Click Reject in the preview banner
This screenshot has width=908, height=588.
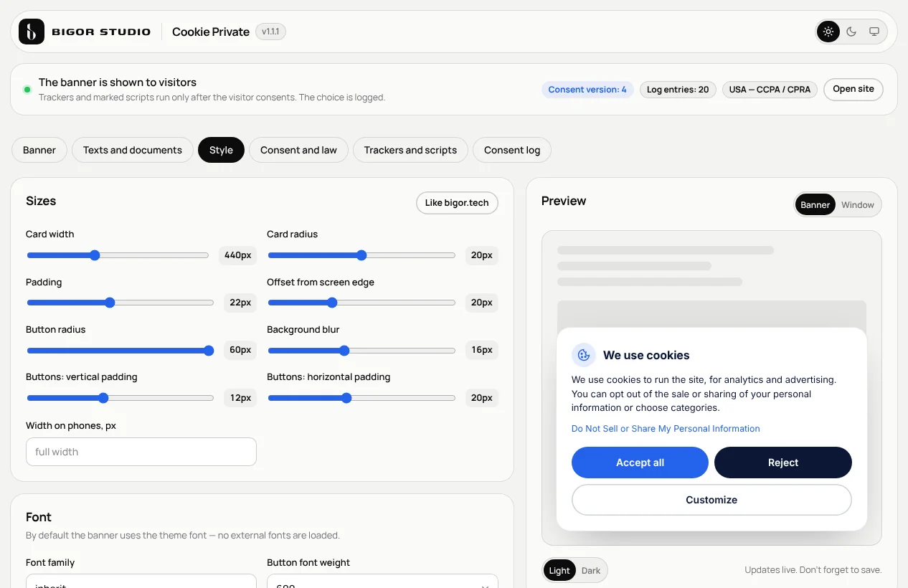coord(783,463)
